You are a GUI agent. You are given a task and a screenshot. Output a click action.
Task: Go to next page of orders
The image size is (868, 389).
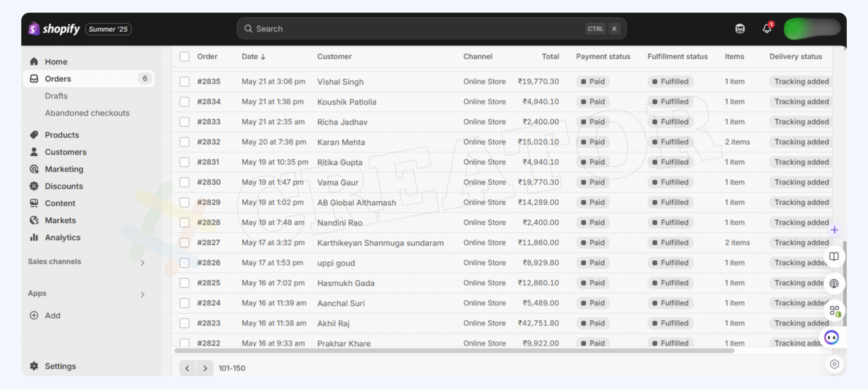pyautogui.click(x=205, y=368)
